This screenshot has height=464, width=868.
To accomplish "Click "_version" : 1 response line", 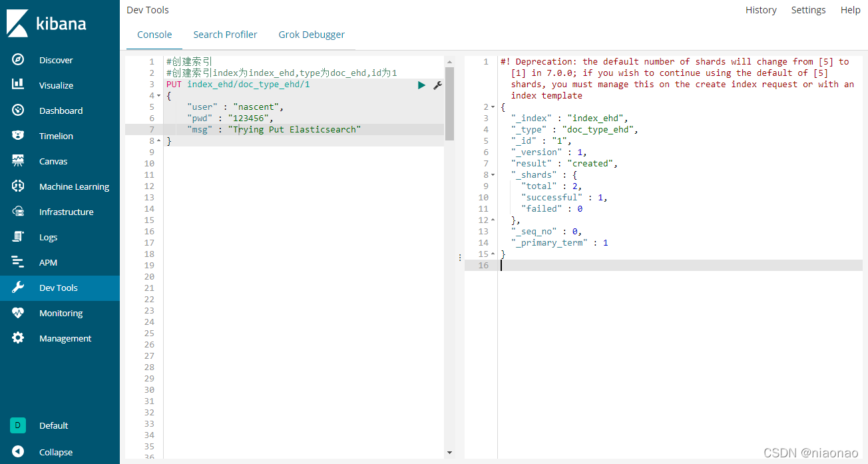I will click(549, 152).
